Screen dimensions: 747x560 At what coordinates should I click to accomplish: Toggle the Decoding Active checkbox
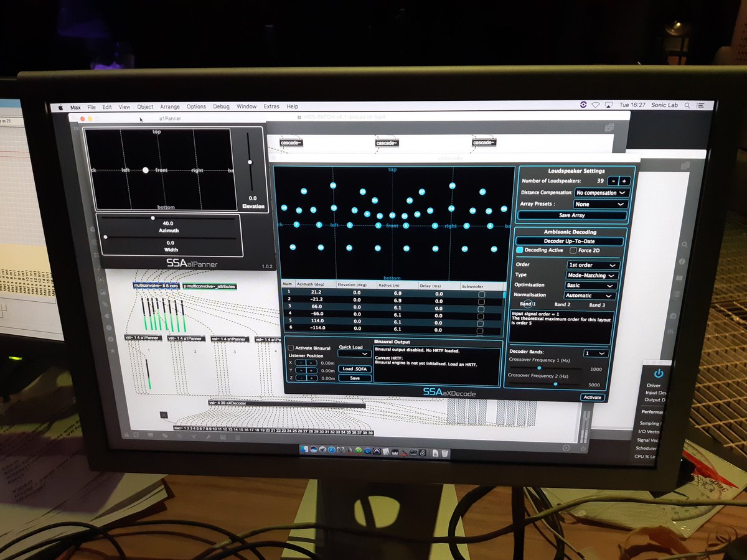(x=520, y=250)
